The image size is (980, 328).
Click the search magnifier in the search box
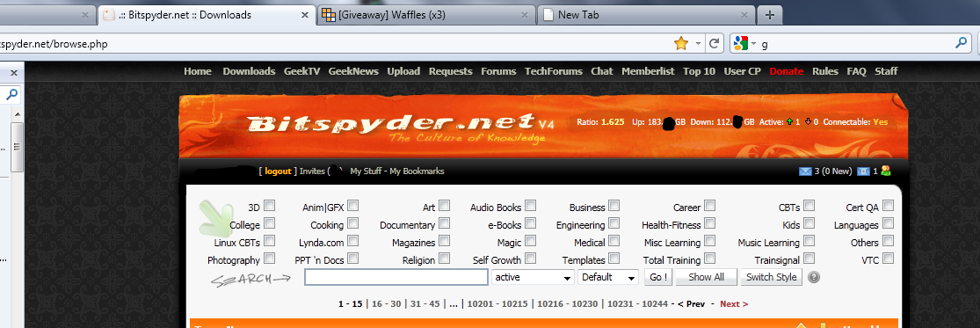[962, 43]
